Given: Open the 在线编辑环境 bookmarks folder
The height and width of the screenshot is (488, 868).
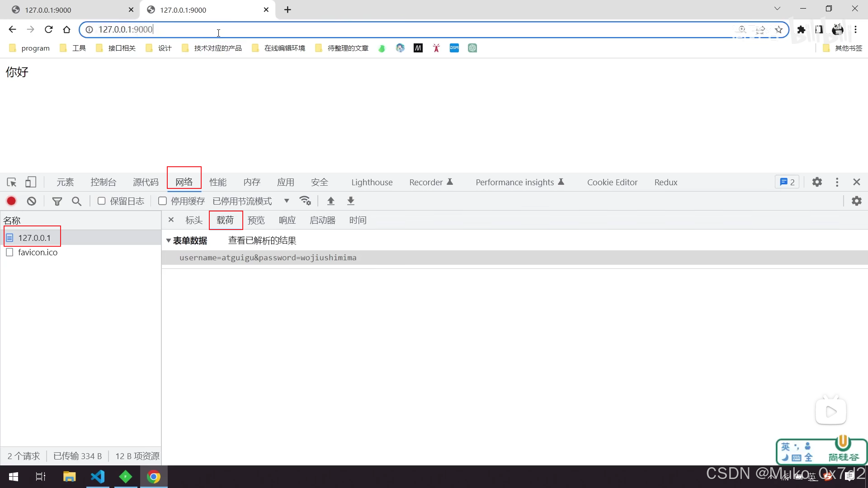Looking at the screenshot, I should pyautogui.click(x=279, y=48).
